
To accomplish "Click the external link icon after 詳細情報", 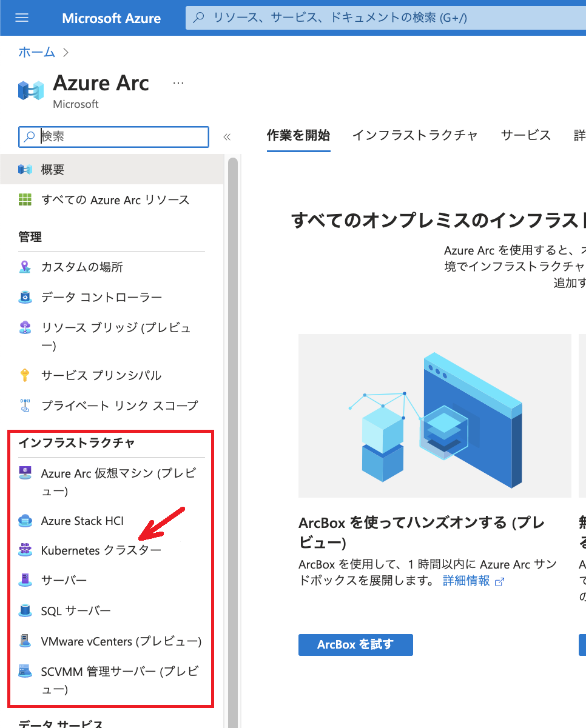I will point(500,582).
